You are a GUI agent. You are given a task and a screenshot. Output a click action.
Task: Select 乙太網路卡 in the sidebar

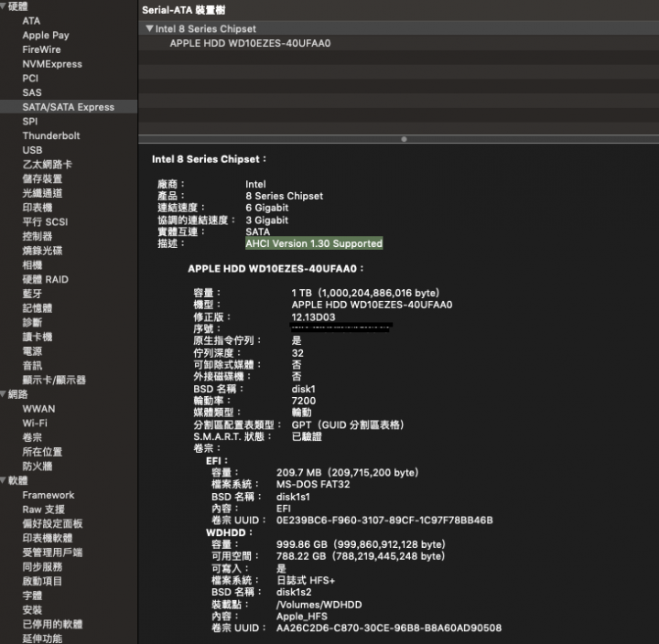(x=47, y=165)
